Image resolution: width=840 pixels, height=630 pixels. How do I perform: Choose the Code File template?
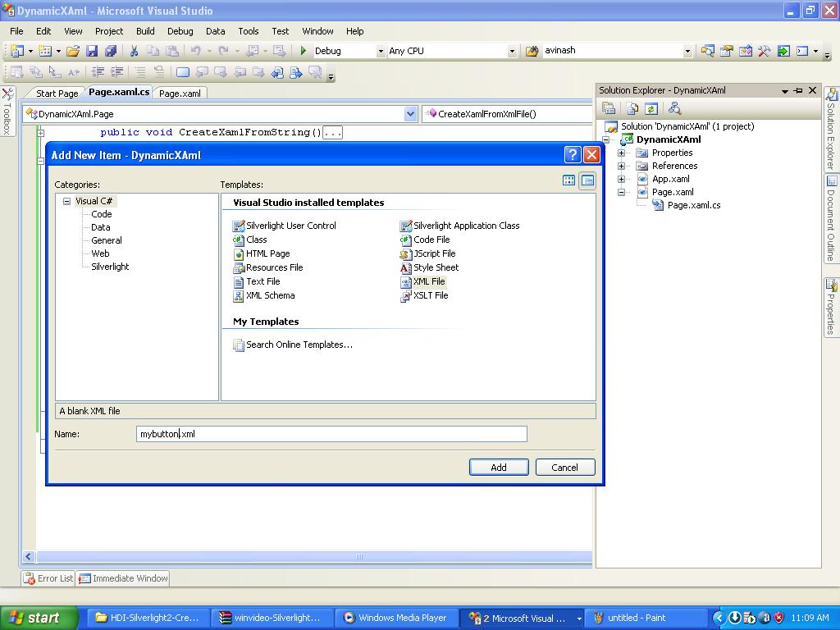pos(425,240)
